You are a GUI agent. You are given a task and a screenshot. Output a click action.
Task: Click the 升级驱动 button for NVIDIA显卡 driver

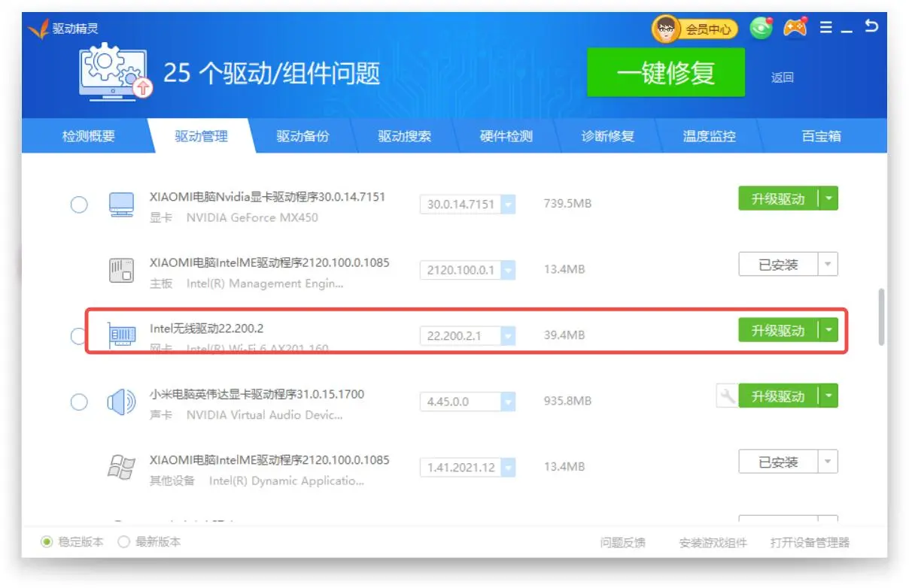777,199
